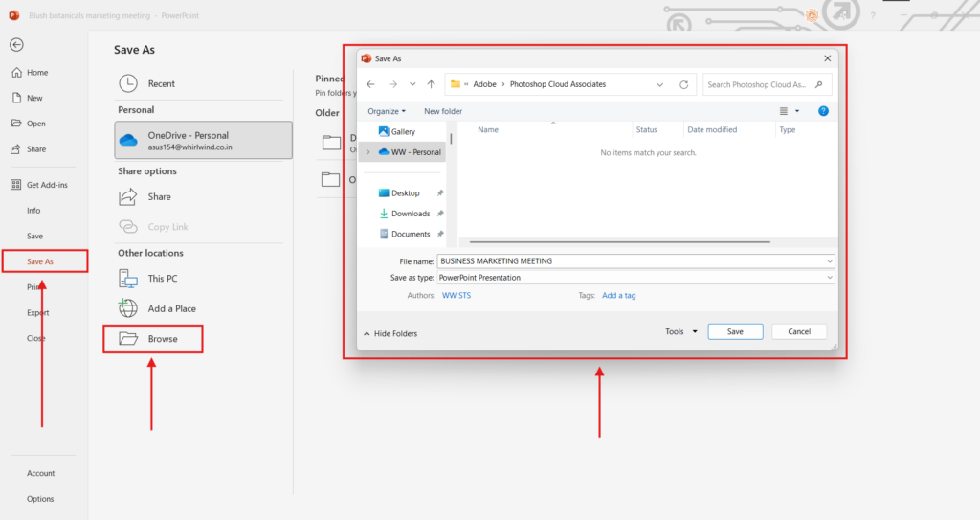Navigate back with dialog back arrow
This screenshot has width=980, height=520.
pos(370,84)
